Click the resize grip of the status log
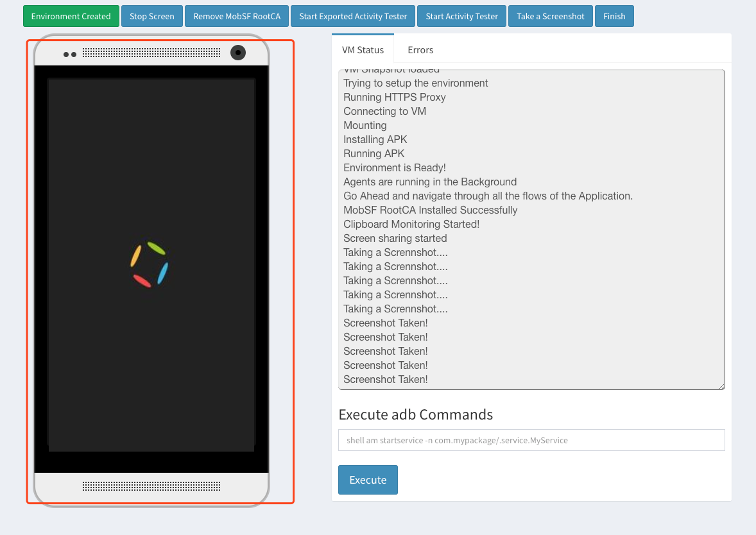Viewport: 756px width, 535px height. pos(722,386)
